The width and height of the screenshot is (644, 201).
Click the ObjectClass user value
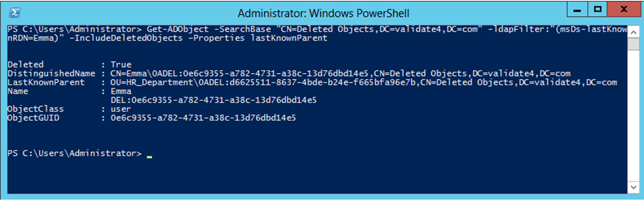(120, 109)
